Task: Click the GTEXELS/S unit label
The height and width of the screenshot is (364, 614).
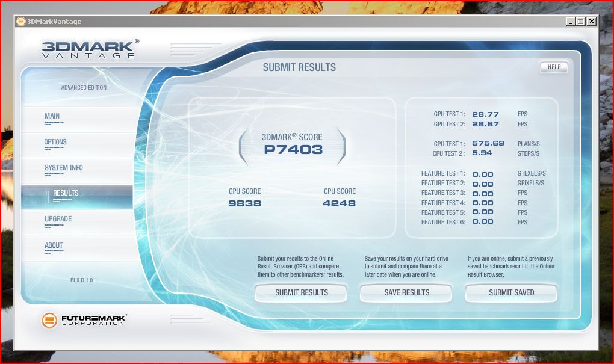Action: [532, 173]
